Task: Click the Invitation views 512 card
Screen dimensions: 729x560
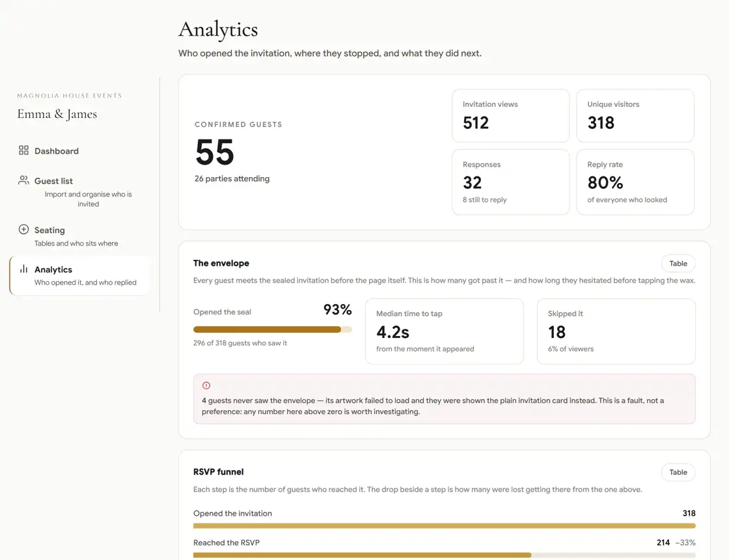Action: (x=510, y=116)
